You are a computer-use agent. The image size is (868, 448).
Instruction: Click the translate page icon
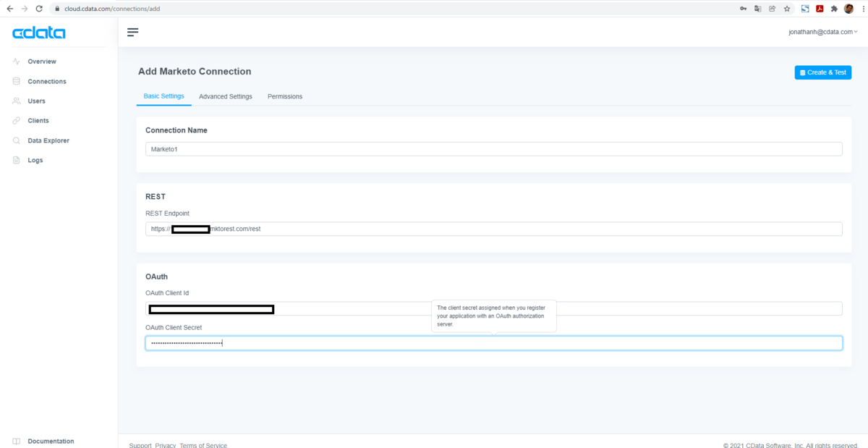[758, 9]
